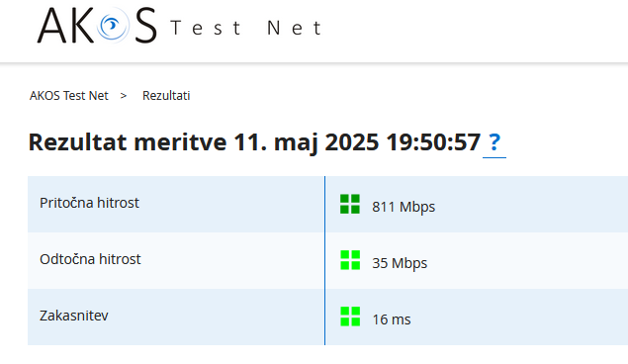The image size is (628, 364).
Task: Select the Rezultati breadcrumb item
Action: pyautogui.click(x=166, y=96)
